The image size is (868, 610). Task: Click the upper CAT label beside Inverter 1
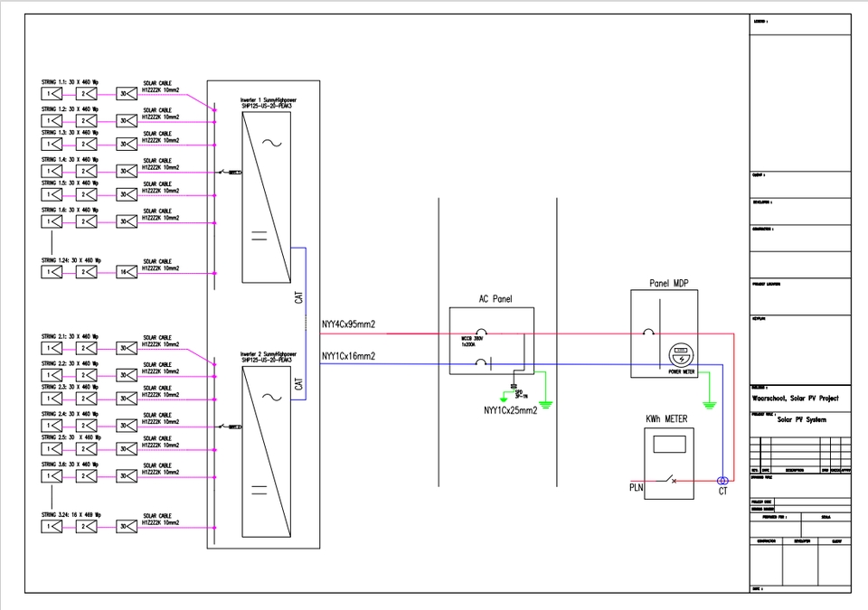[299, 297]
